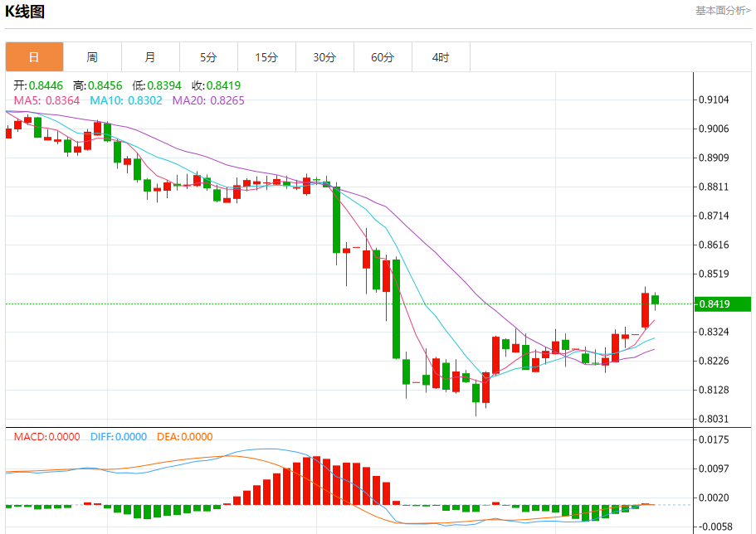Click the 0.0097 MACD axis label
Screen dimensions: 756x534
click(x=714, y=468)
